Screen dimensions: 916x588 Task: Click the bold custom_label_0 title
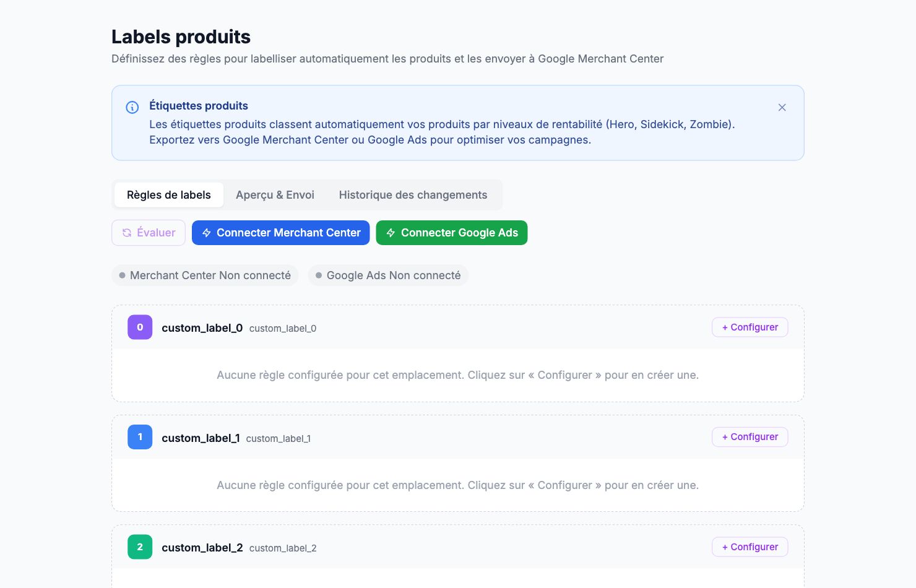[202, 328]
